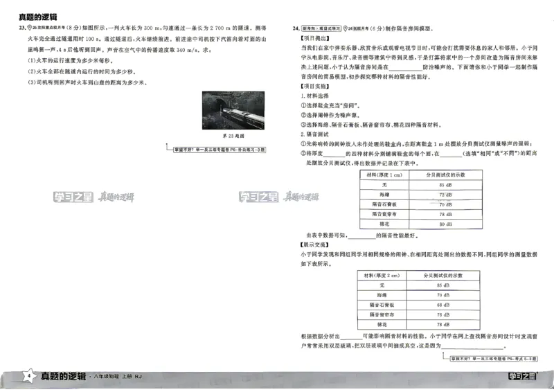Click the 学习之星 logo in the bottom-right footer

tap(522, 377)
